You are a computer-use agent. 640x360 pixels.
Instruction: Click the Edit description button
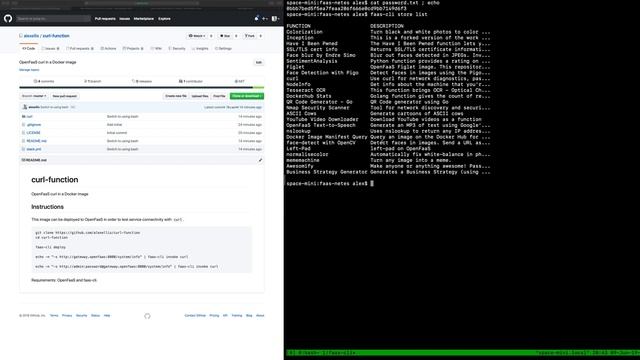[258, 62]
